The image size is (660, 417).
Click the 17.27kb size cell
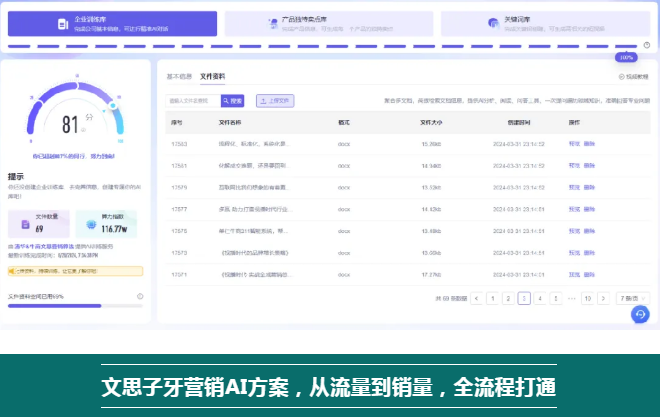(431, 275)
